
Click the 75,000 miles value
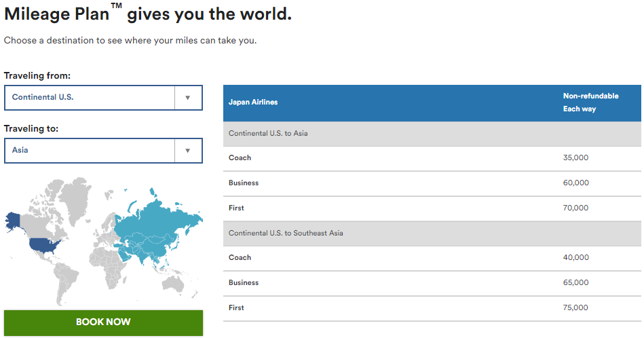[x=575, y=307]
